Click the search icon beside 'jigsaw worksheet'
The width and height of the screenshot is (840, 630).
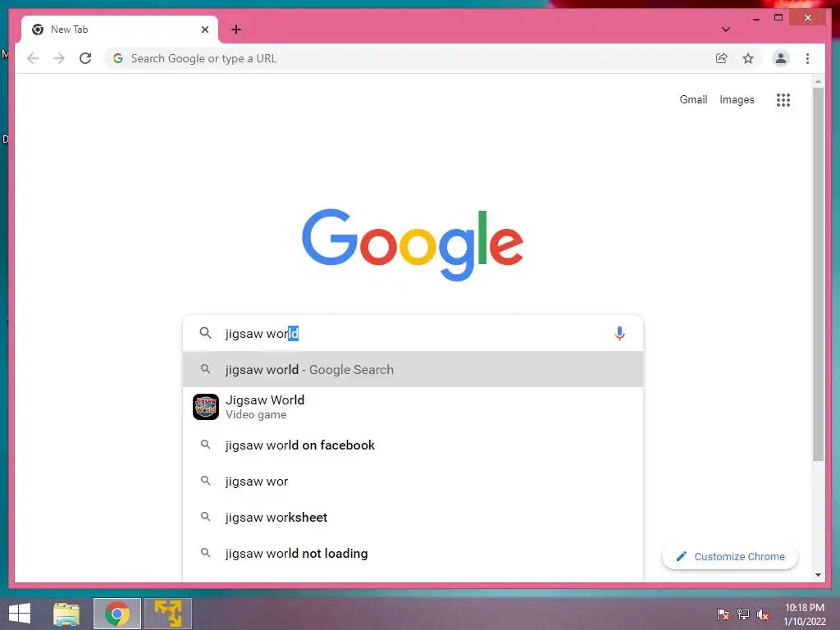click(x=205, y=517)
